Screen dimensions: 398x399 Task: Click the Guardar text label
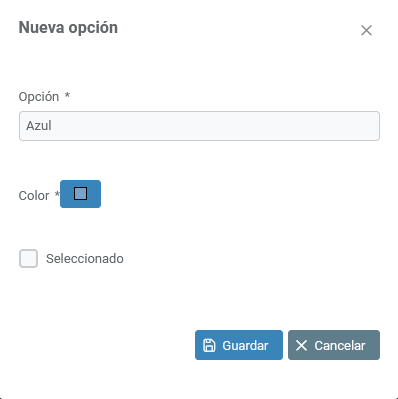point(245,346)
